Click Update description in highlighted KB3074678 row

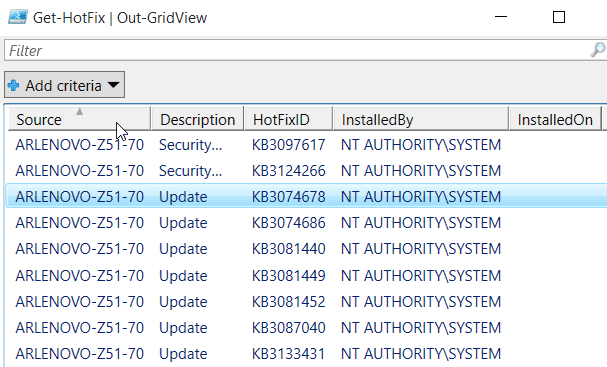(183, 197)
